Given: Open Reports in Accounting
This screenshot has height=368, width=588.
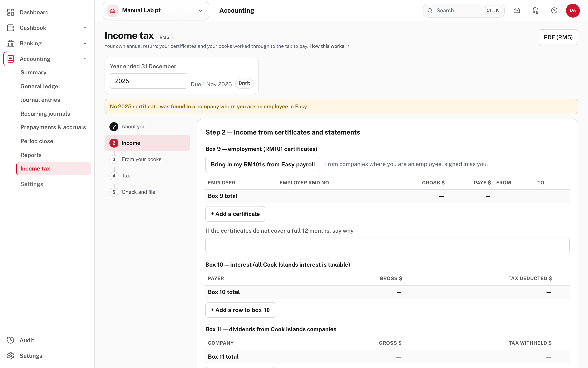Looking at the screenshot, I should [31, 155].
